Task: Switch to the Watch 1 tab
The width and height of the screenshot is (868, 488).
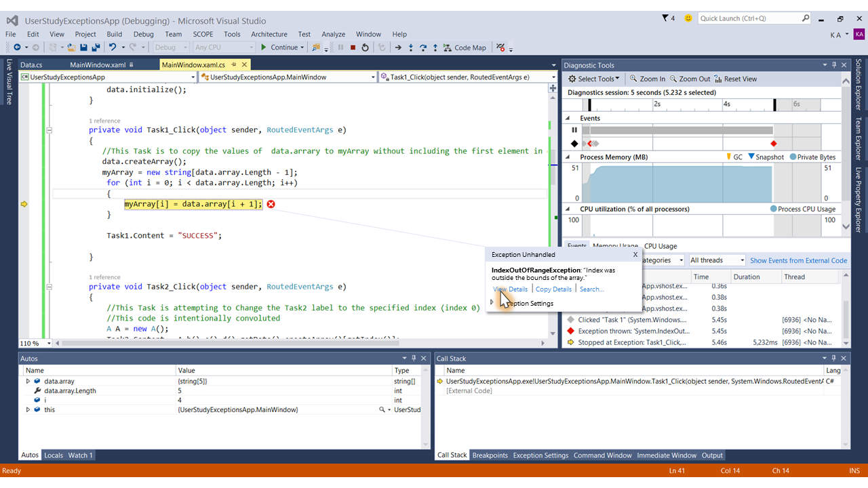Action: tap(80, 455)
